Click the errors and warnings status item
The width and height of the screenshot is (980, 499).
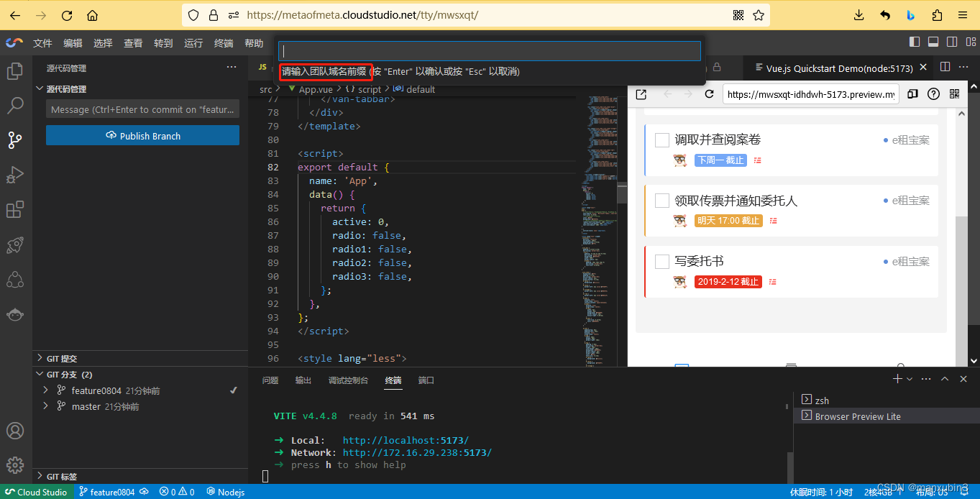tap(177, 492)
